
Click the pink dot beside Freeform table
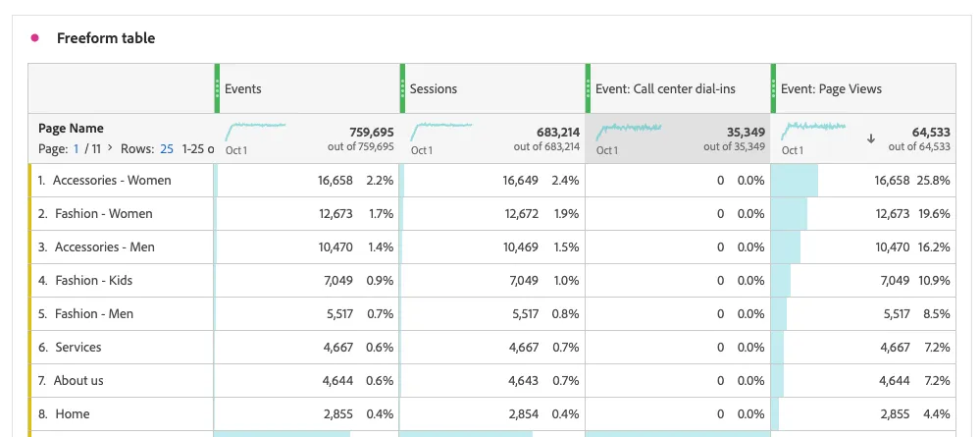point(35,38)
